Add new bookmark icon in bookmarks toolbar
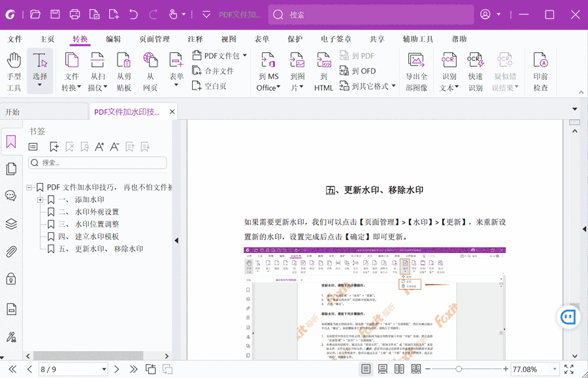 (54, 146)
